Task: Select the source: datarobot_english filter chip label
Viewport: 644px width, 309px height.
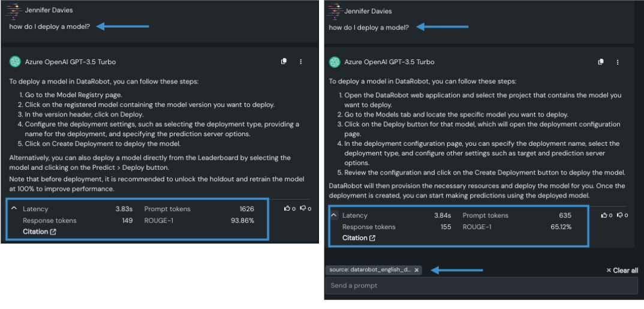Action: (x=370, y=270)
